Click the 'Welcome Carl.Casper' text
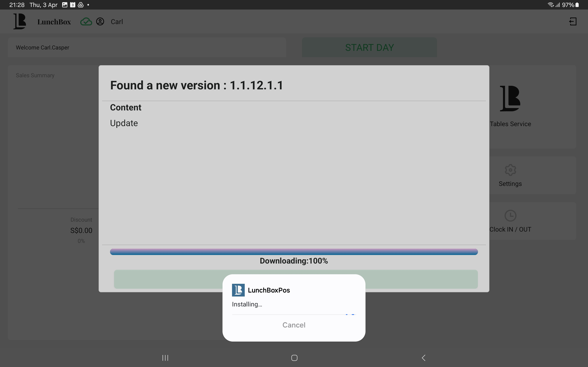 point(43,48)
